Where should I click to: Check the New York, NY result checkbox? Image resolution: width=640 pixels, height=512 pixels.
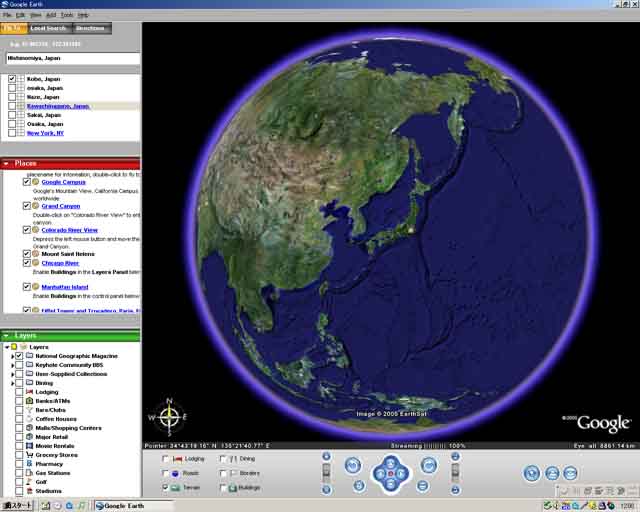12,133
